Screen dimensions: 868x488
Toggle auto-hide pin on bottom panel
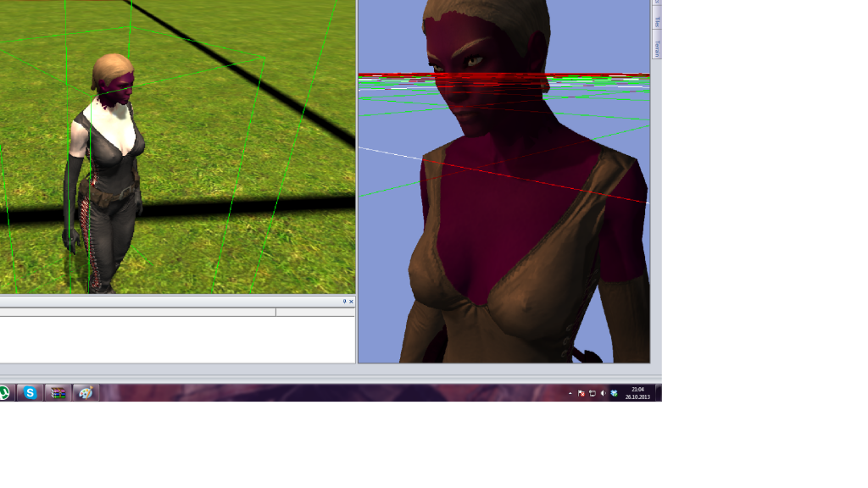pos(344,302)
